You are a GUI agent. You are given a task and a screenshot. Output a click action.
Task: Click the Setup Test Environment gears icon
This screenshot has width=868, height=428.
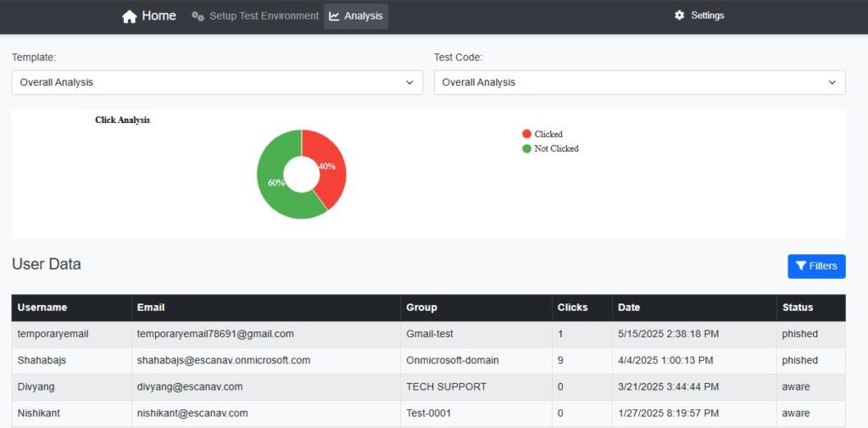[198, 17]
